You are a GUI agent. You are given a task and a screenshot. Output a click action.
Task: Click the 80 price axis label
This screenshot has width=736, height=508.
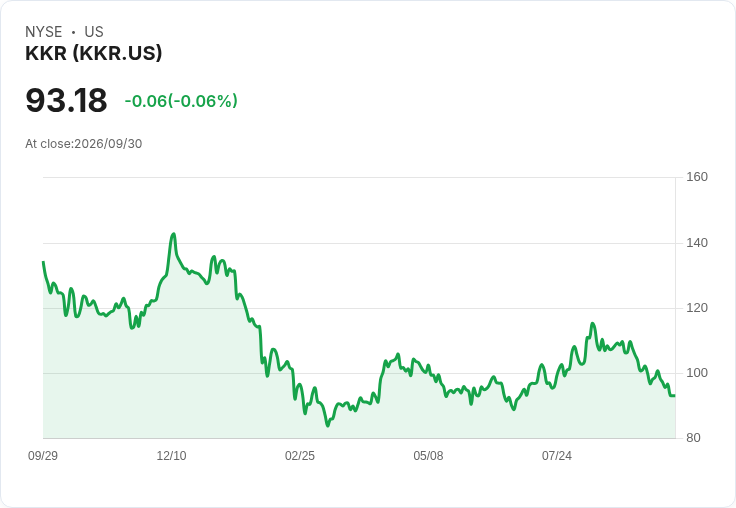(x=693, y=438)
